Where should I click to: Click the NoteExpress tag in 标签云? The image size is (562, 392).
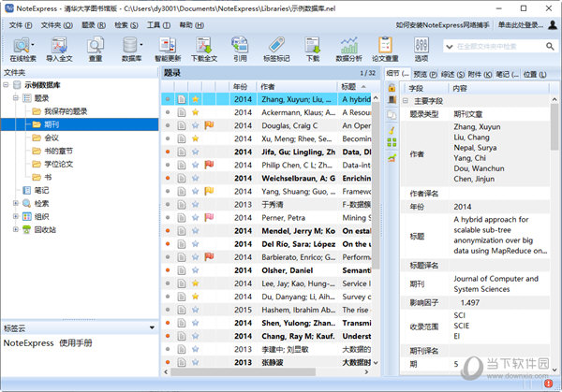click(x=29, y=343)
